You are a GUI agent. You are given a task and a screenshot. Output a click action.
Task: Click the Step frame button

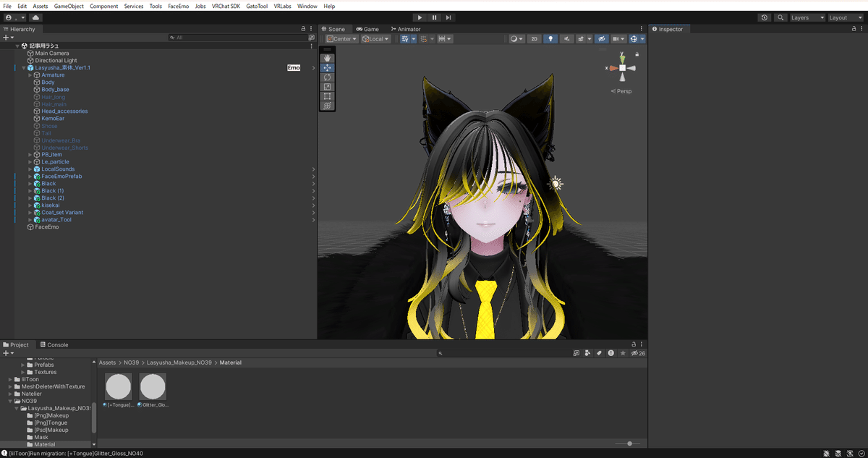(x=448, y=17)
